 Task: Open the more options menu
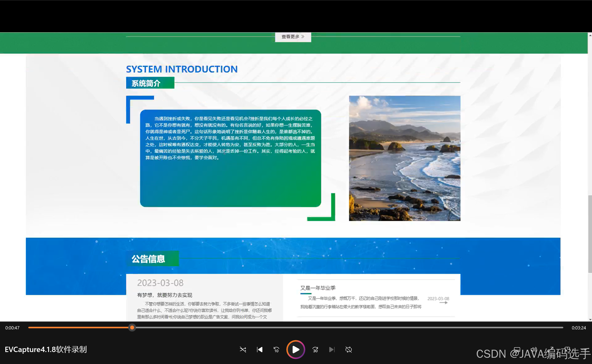pyautogui.click(x=584, y=349)
